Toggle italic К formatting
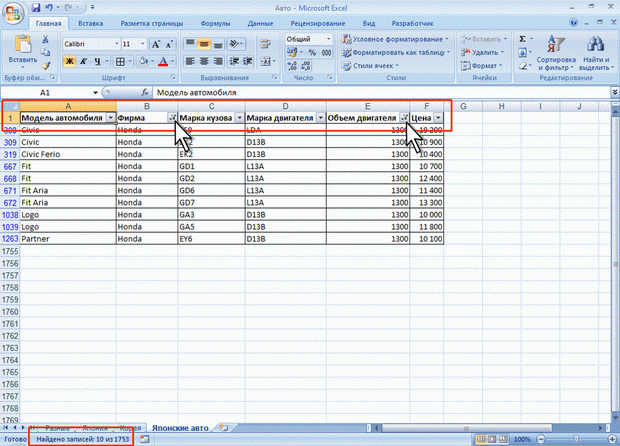This screenshot has height=446, width=620. (83, 61)
